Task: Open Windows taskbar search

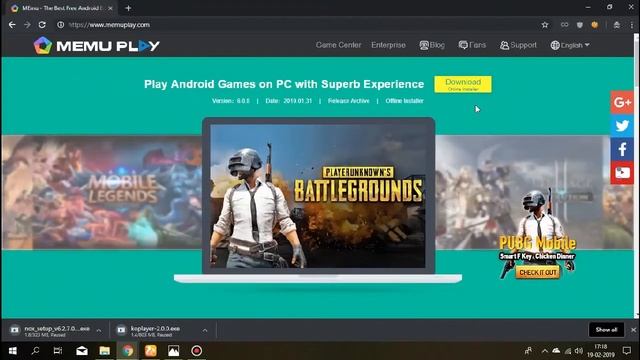Action: [x=36, y=351]
